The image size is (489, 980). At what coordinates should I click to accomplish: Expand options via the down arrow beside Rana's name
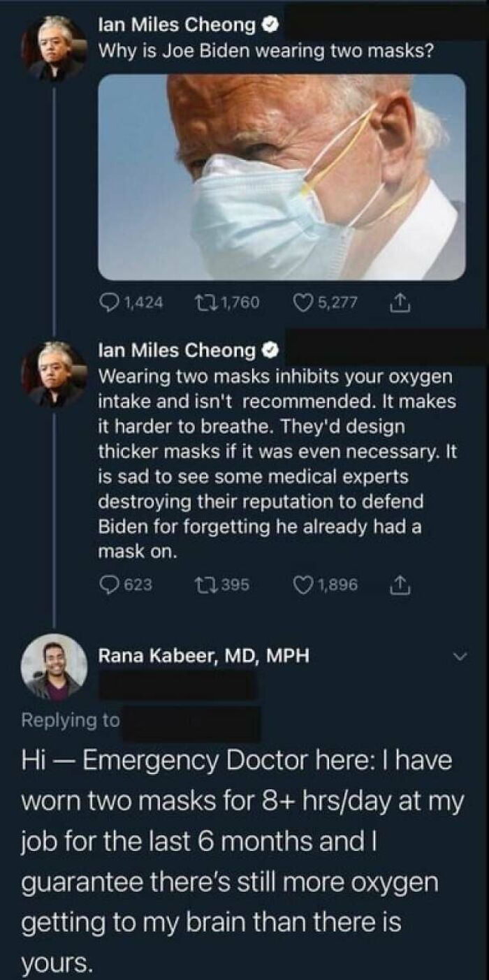click(x=459, y=655)
